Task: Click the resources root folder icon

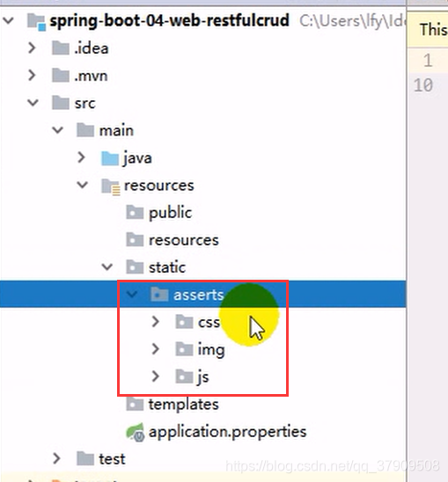Action: click(111, 186)
